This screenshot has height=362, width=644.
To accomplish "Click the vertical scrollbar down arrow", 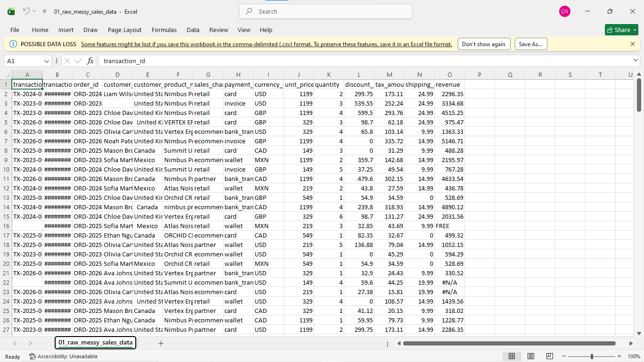I will tap(639, 333).
